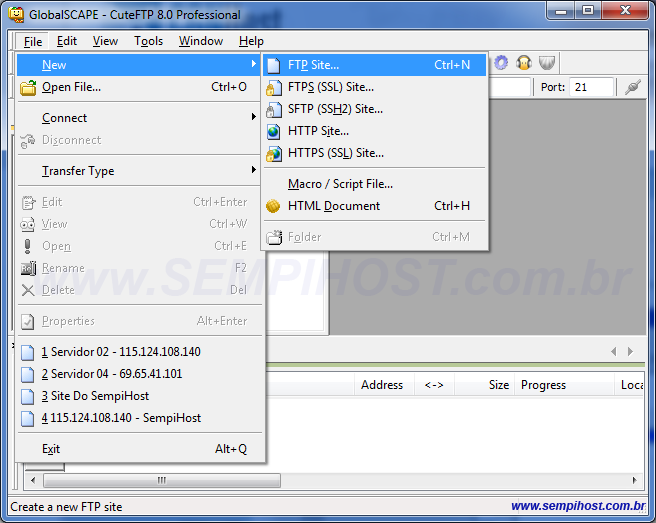Click the HTTP Site globe icon
This screenshot has height=523, width=656.
pos(273,131)
